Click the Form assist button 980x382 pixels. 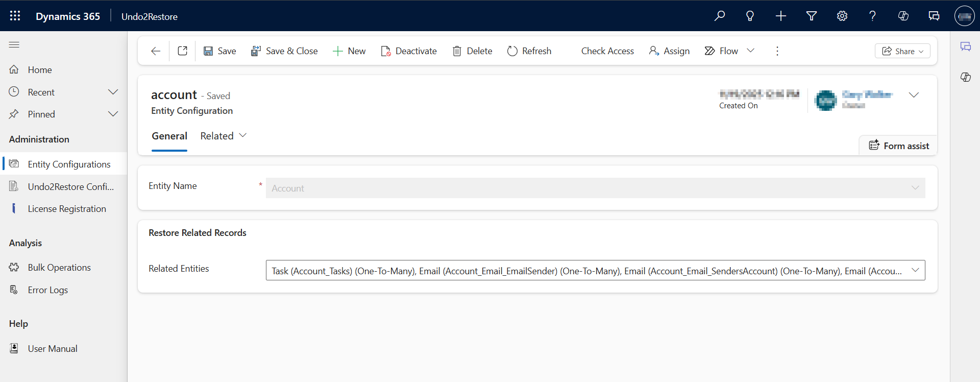coord(899,146)
